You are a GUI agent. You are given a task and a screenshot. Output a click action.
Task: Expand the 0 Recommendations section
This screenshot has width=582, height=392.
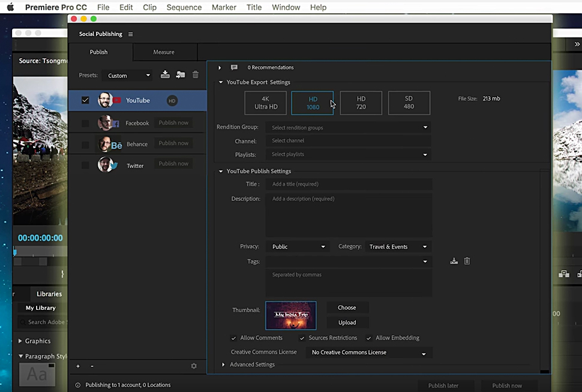pos(220,68)
